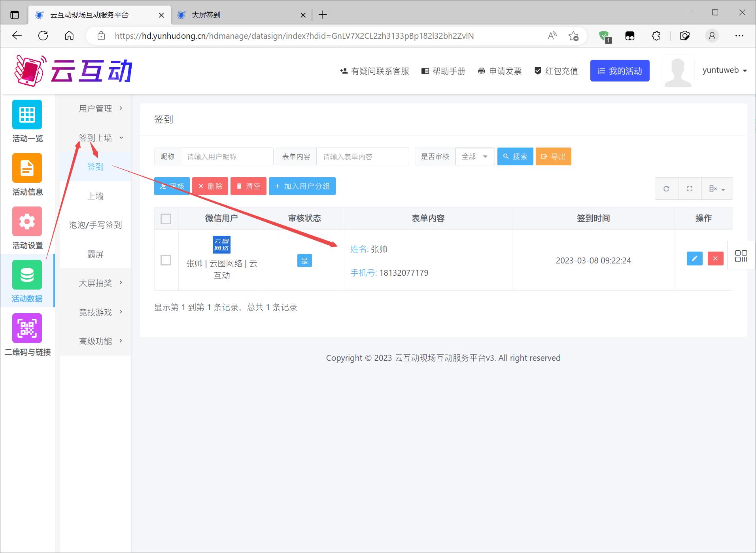756x553 pixels.
Task: Switch to the 大屏签到 browser tab
Action: click(237, 15)
